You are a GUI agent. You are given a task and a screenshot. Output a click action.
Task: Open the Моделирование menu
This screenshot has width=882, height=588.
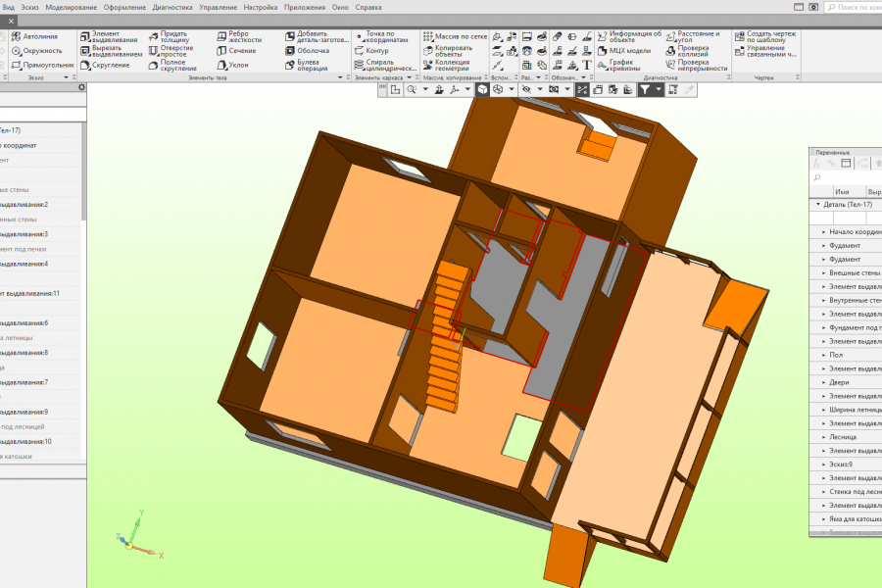click(71, 7)
